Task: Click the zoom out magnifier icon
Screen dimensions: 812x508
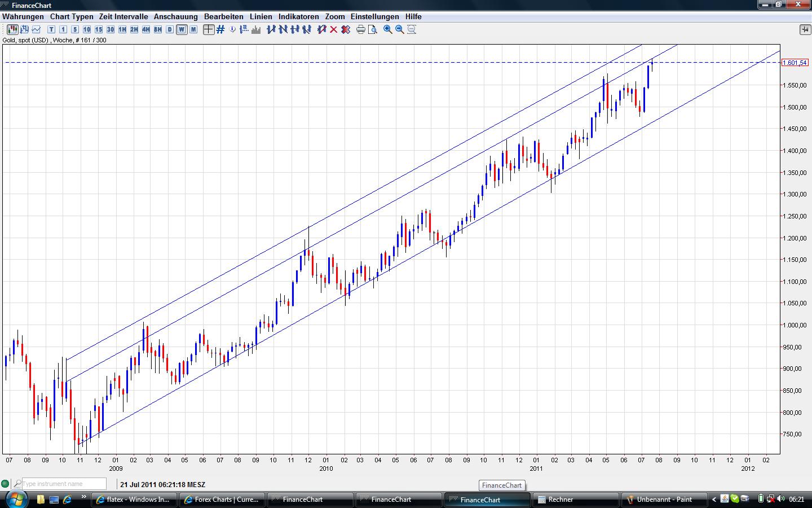Action: 400,29
